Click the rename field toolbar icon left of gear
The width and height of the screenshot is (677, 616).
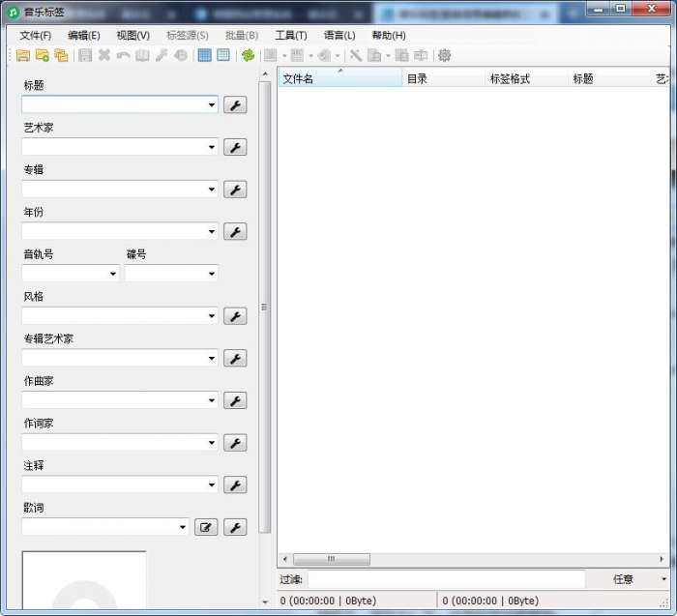421,55
